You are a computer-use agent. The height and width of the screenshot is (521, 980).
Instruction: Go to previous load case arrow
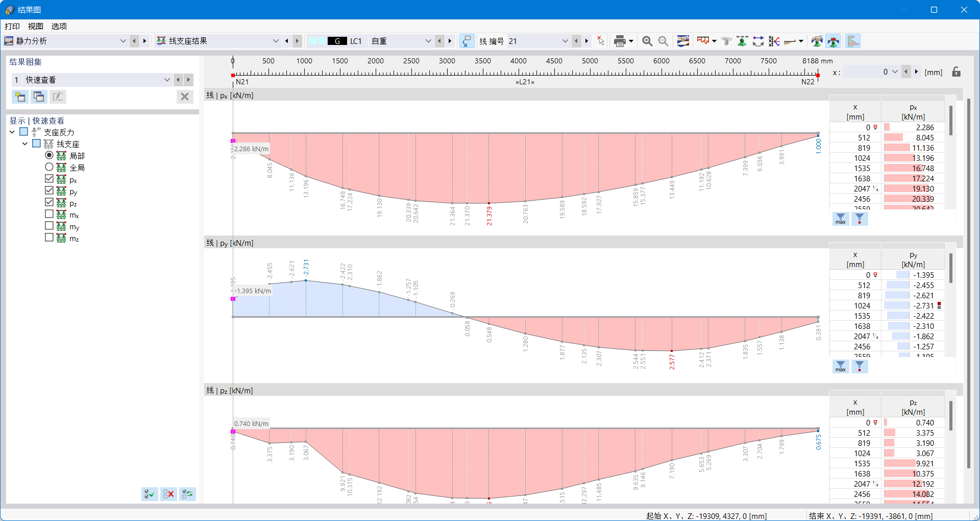click(x=439, y=41)
